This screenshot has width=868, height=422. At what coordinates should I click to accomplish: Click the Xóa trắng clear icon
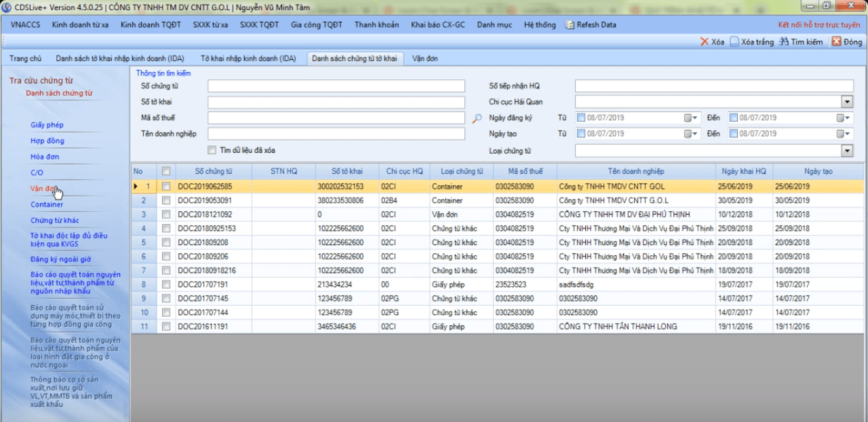click(735, 42)
